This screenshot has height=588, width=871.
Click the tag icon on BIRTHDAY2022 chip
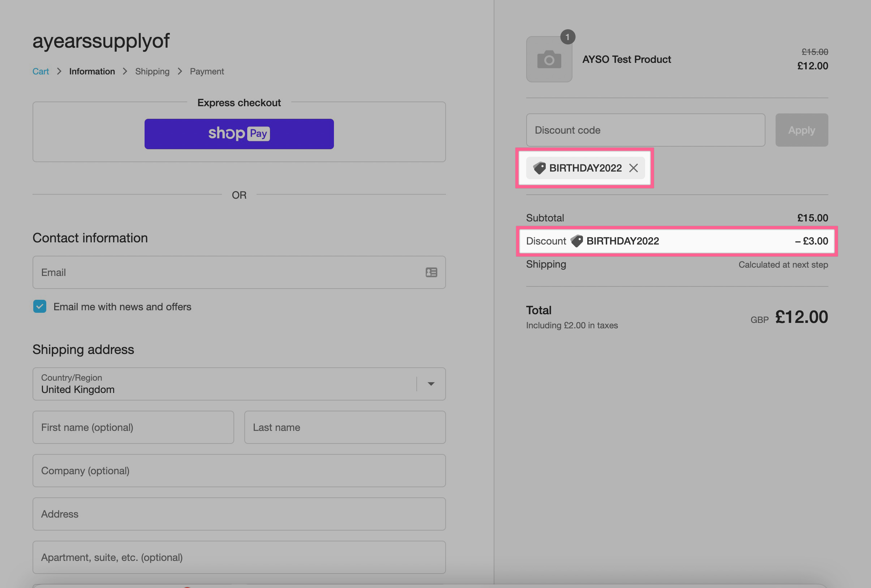(x=539, y=168)
